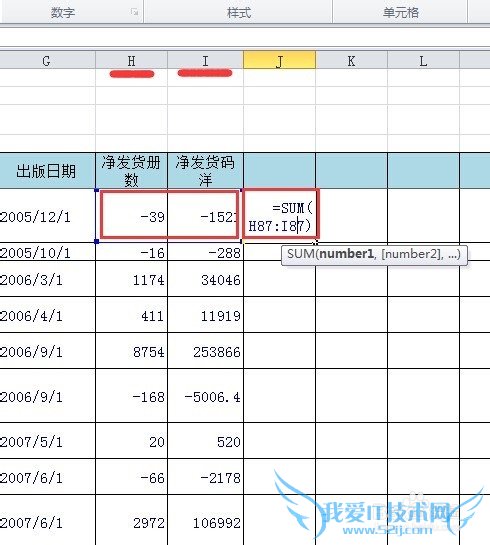
Task: Click the 净发货码洋 header cell
Action: (x=205, y=171)
